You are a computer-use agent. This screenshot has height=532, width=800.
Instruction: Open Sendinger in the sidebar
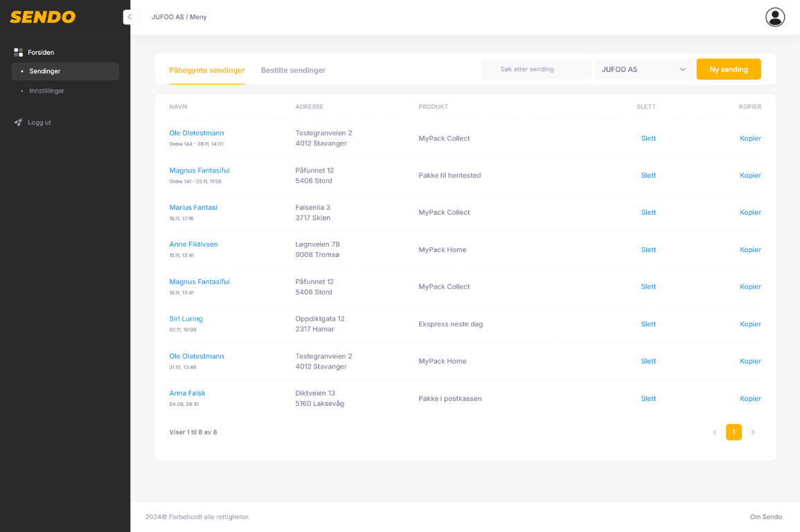[x=45, y=71]
